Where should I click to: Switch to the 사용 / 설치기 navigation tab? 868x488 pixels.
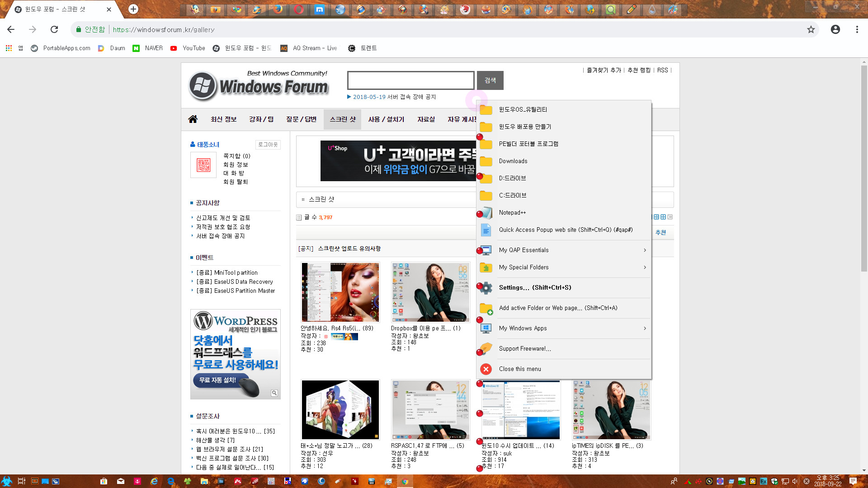point(386,119)
